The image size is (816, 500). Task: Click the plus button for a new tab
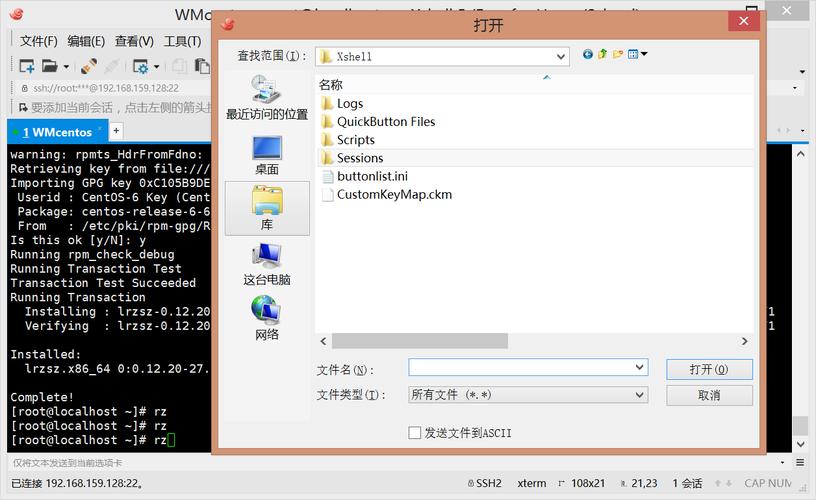coord(117,131)
